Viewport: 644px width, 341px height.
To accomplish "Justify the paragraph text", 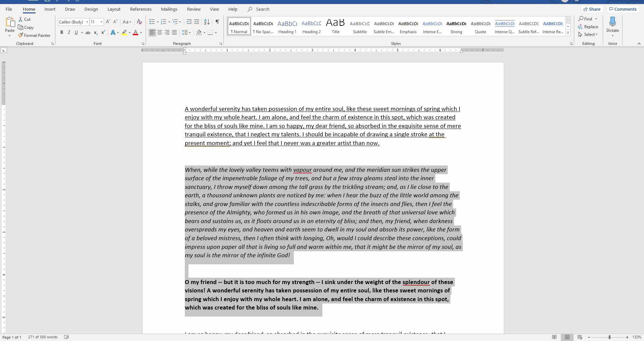I will point(174,32).
